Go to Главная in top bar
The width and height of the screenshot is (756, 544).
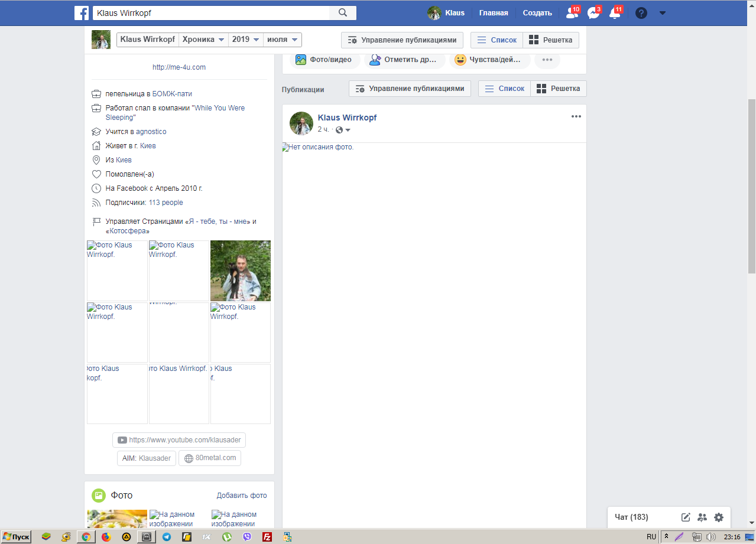tap(494, 13)
